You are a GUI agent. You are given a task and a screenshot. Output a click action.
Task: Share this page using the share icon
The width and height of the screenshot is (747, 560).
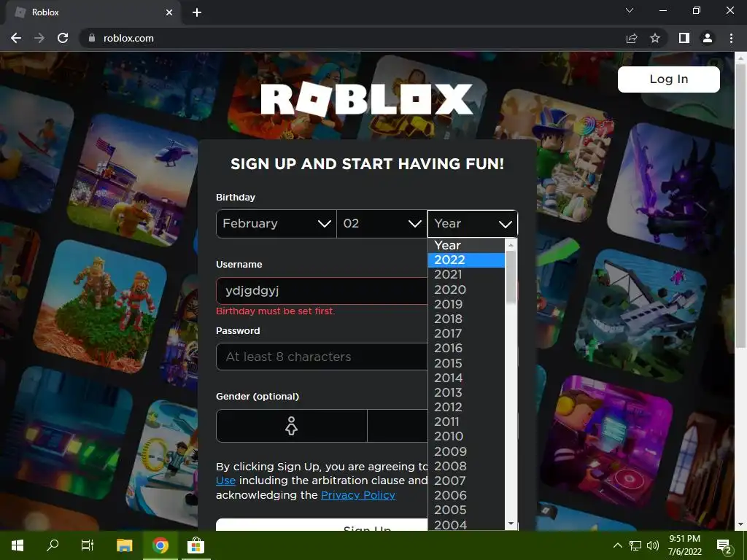pos(632,38)
